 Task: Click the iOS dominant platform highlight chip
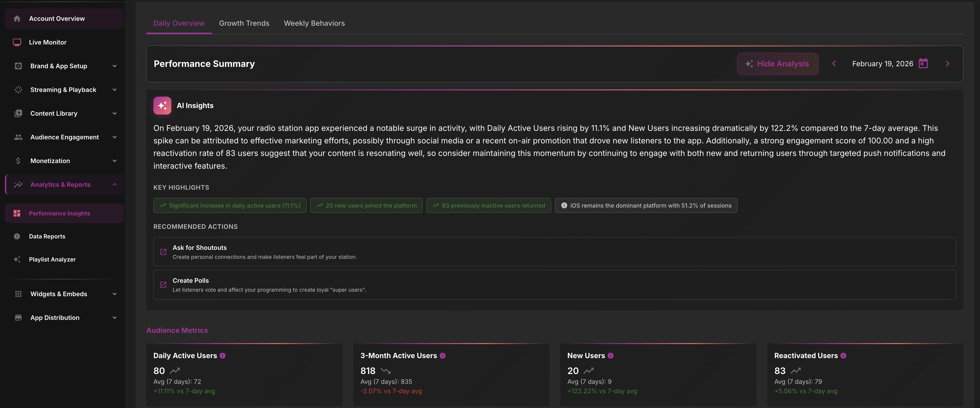646,206
